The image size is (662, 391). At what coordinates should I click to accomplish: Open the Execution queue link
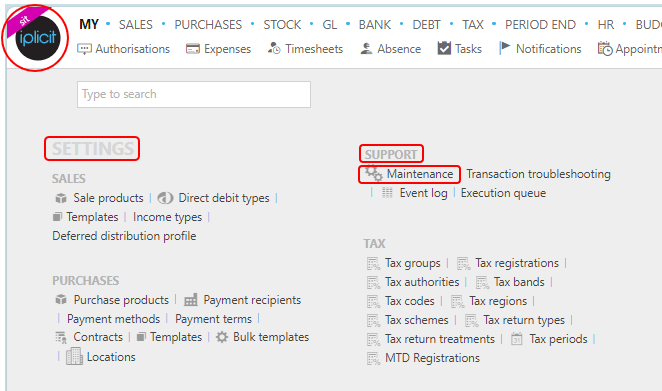[x=503, y=193]
